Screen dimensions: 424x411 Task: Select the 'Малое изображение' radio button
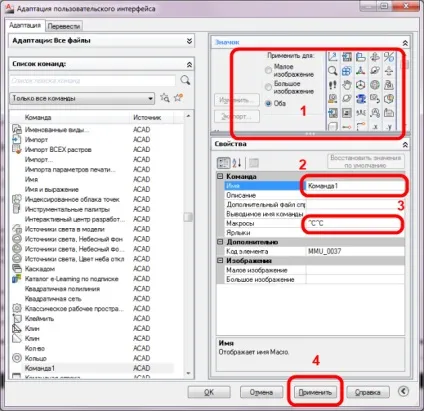pos(268,70)
